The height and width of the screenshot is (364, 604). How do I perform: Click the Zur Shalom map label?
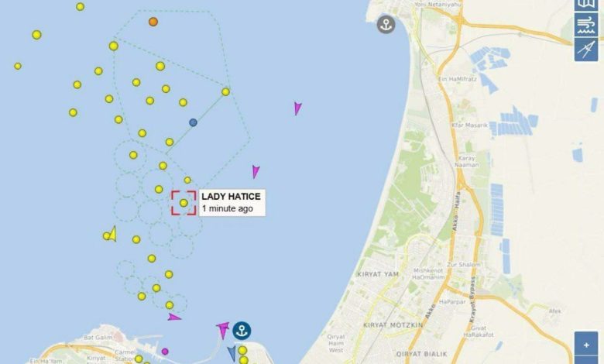tap(464, 265)
